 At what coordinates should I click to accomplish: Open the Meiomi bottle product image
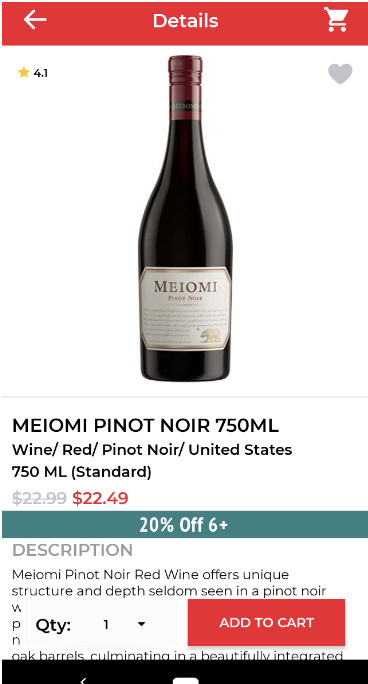pos(185,218)
